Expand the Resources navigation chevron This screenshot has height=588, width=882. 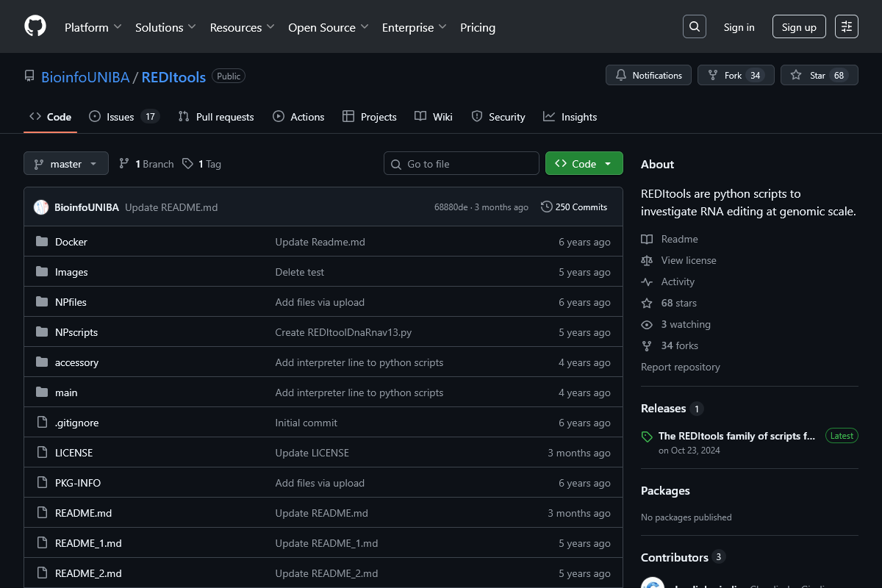(270, 27)
